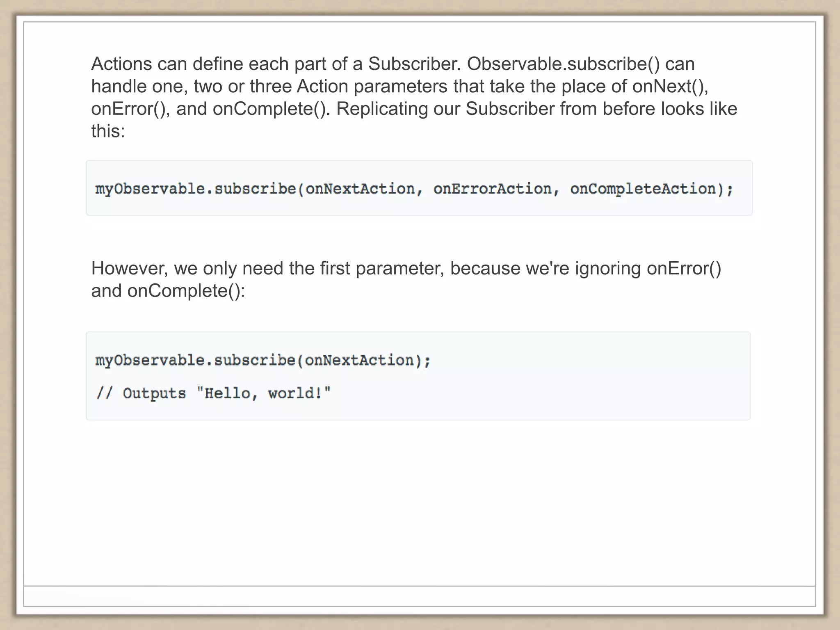Click onErrorAction in the subscribe call
The image size is (840, 630).
(x=492, y=189)
